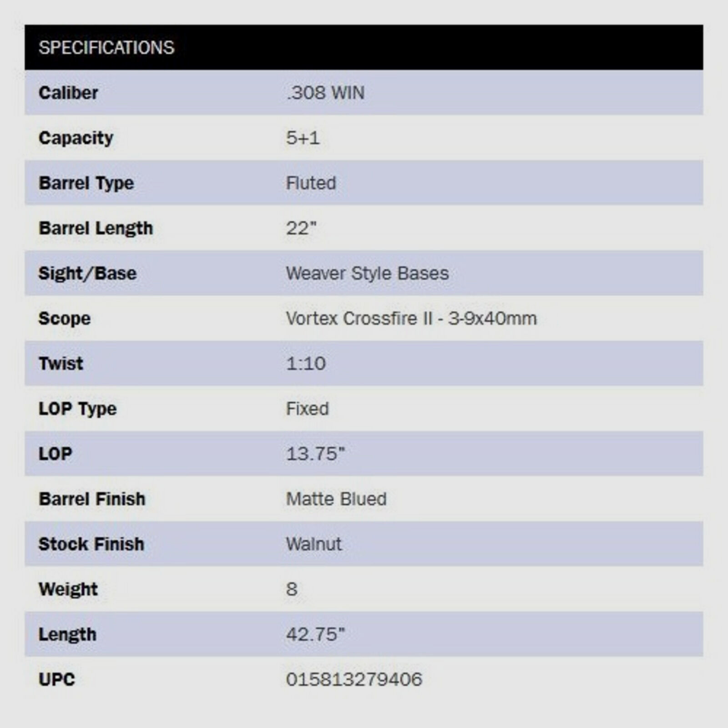This screenshot has height=728, width=728.
Task: Click the 22" barrel length value
Action: click(x=301, y=228)
